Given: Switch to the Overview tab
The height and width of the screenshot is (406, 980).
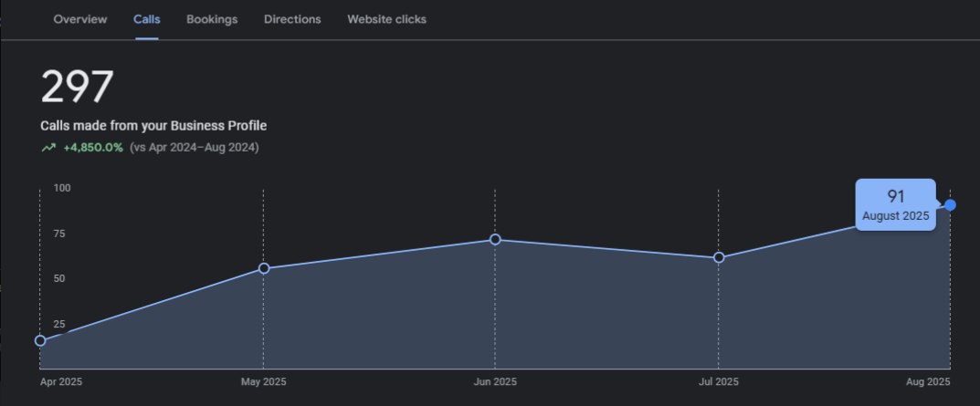Looking at the screenshot, I should coord(79,19).
